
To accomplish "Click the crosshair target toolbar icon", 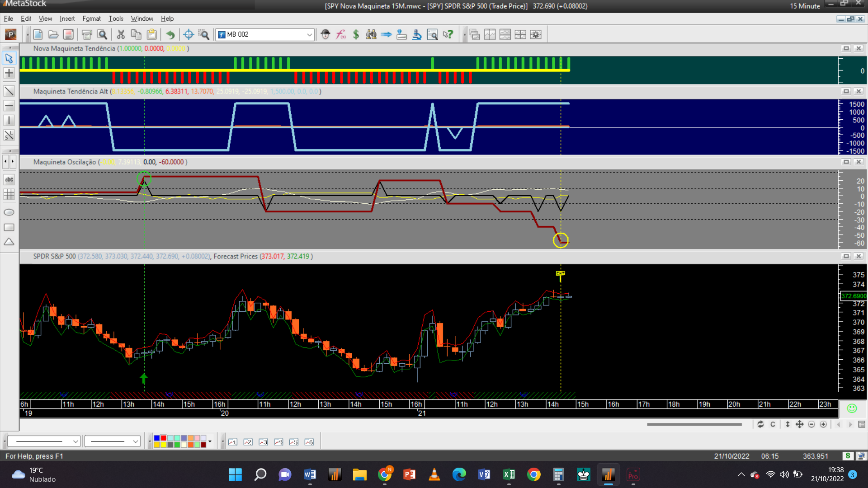I will 189,34.
